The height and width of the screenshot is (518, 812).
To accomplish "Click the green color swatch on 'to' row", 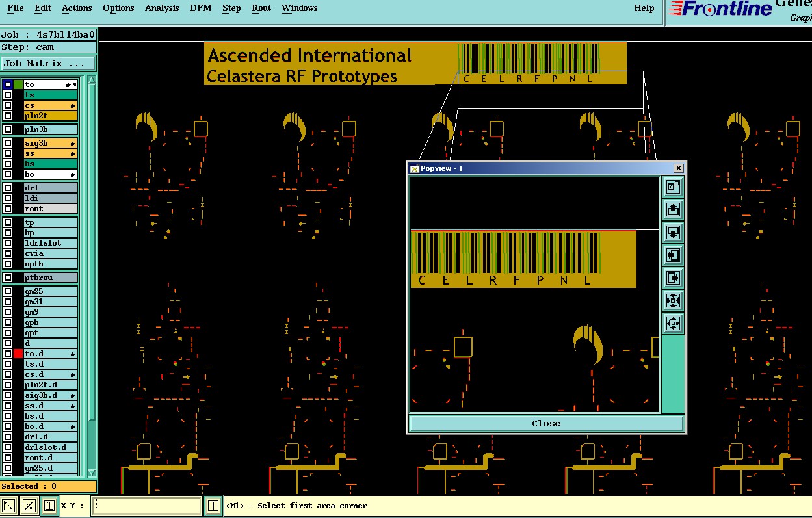I will (18, 84).
